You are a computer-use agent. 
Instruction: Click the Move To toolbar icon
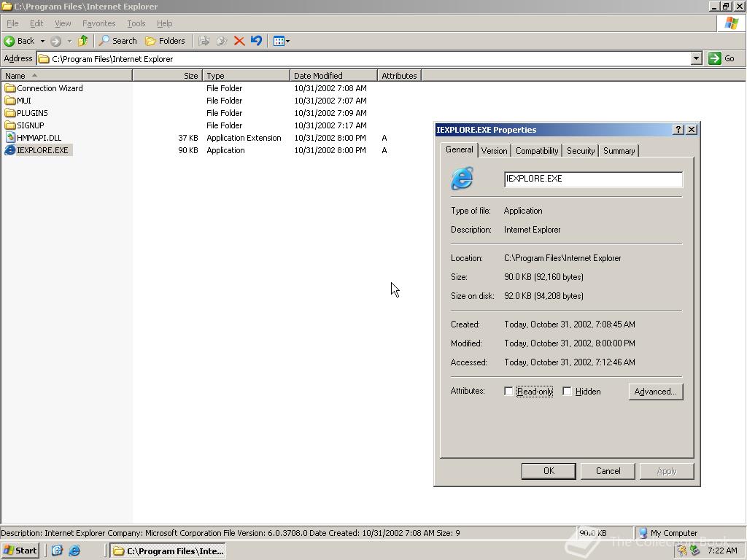click(204, 41)
